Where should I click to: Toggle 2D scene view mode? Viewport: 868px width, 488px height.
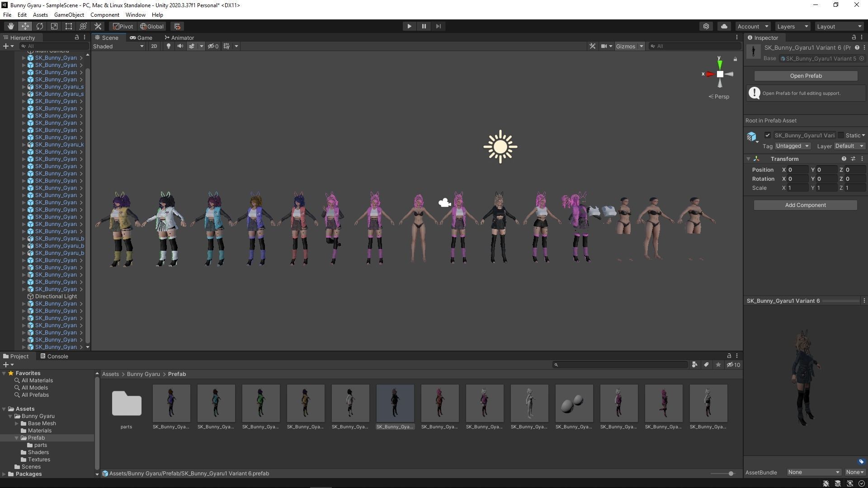[154, 46]
